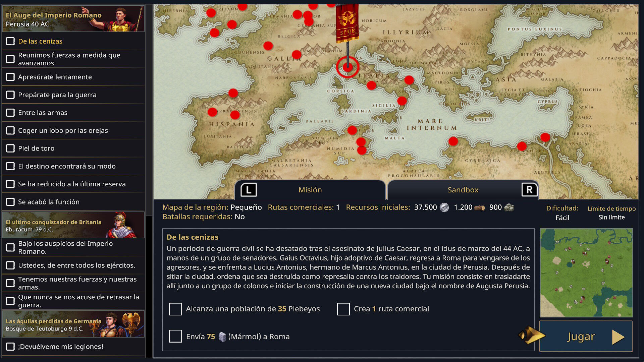Click the wood logs resource icon
The image size is (644, 362).
(480, 207)
